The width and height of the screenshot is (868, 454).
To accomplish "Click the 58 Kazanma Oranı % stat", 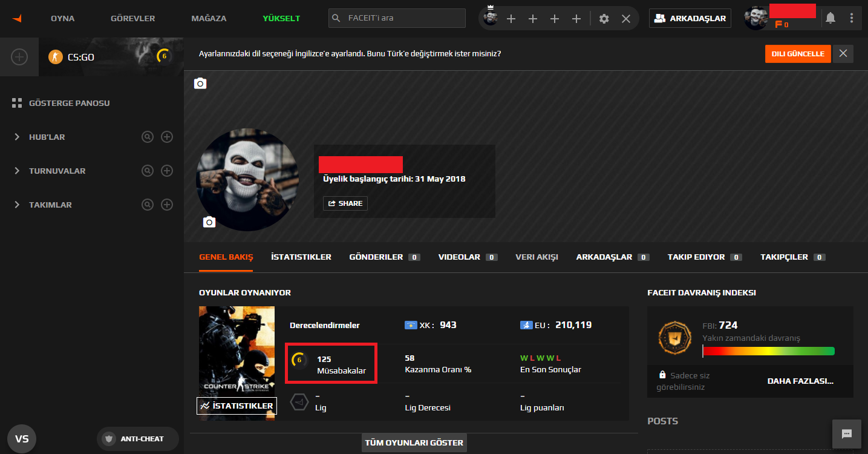I will pyautogui.click(x=438, y=364).
